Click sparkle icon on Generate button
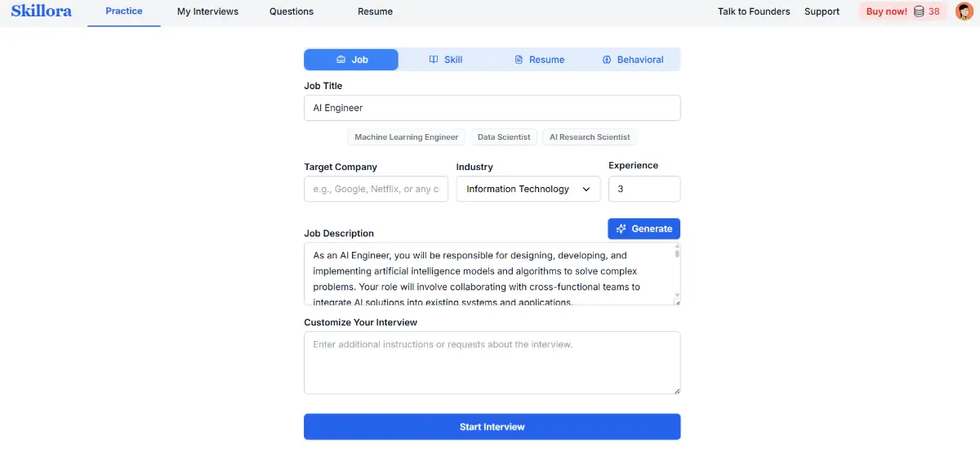This screenshot has width=980, height=457. click(x=621, y=229)
